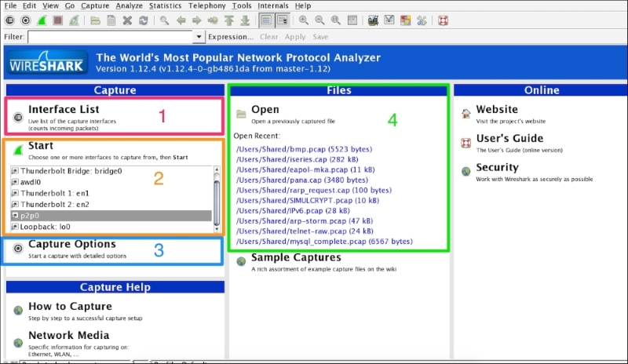The image size is (628, 364).
Task: Click the green shark fin start capture toolbar icon
Action: tap(41, 20)
